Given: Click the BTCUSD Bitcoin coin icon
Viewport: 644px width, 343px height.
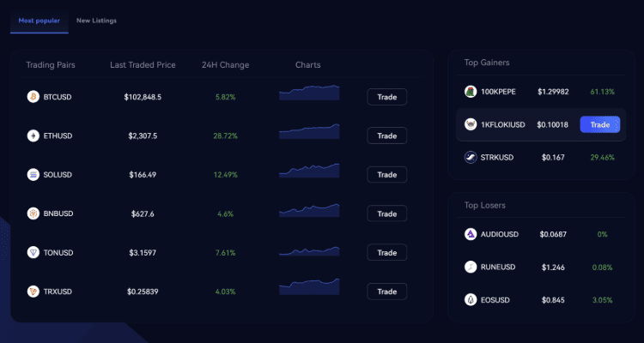Looking at the screenshot, I should (33, 97).
